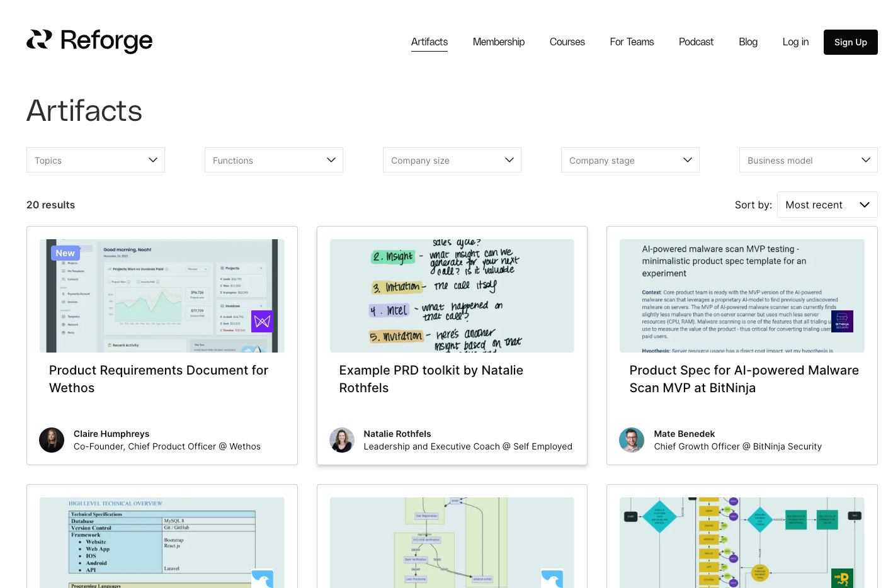Click the 'Sort by:' label
The width and height of the screenshot is (893, 588).
753,205
